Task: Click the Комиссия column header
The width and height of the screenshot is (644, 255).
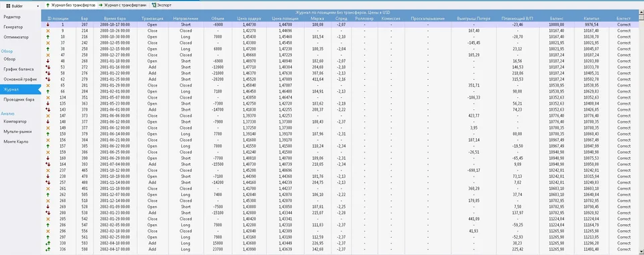Action: [x=391, y=19]
